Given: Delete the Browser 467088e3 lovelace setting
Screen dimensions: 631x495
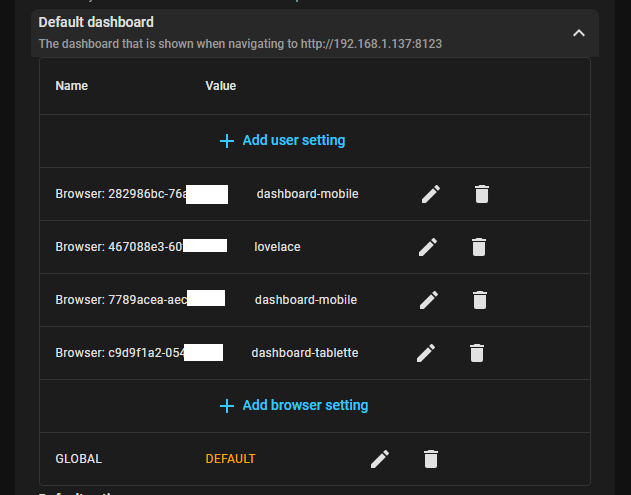Looking at the screenshot, I should [479, 246].
